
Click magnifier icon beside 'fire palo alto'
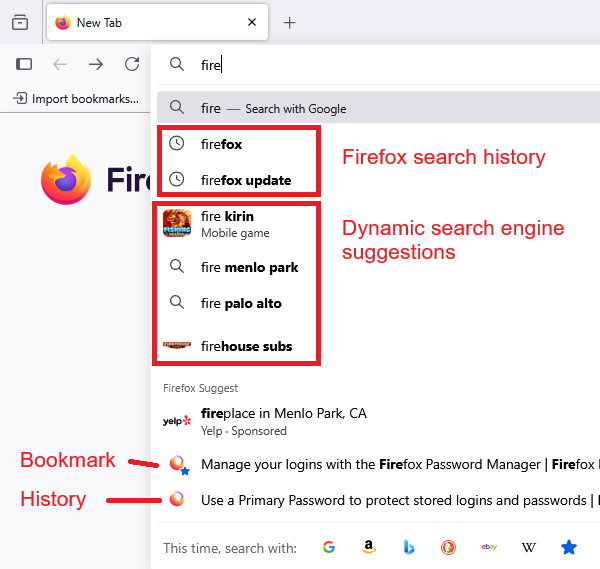pos(177,302)
